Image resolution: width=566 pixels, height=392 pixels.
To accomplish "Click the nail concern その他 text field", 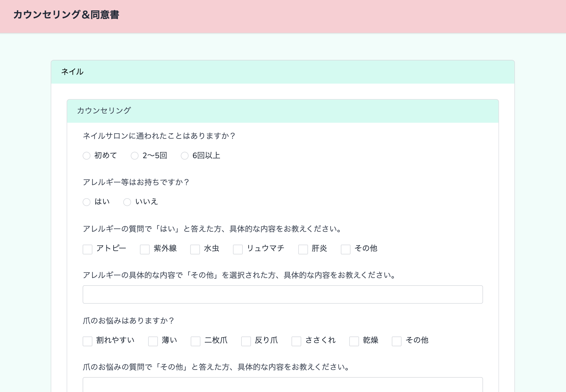I will (x=282, y=385).
